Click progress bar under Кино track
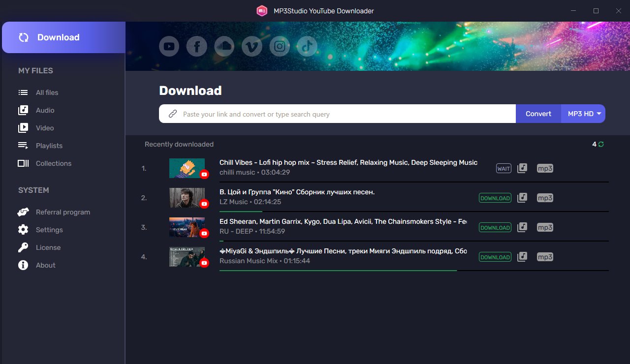630x364 pixels. coord(414,212)
